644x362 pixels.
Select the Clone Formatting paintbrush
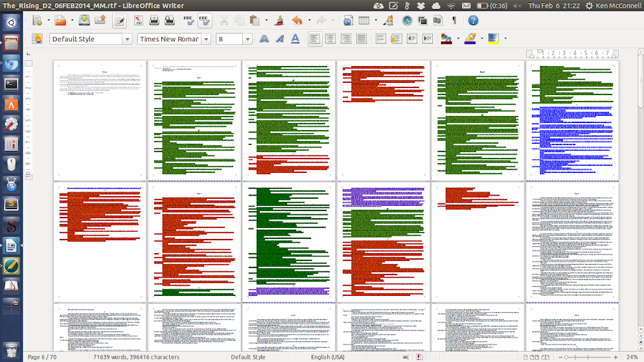[x=280, y=21]
